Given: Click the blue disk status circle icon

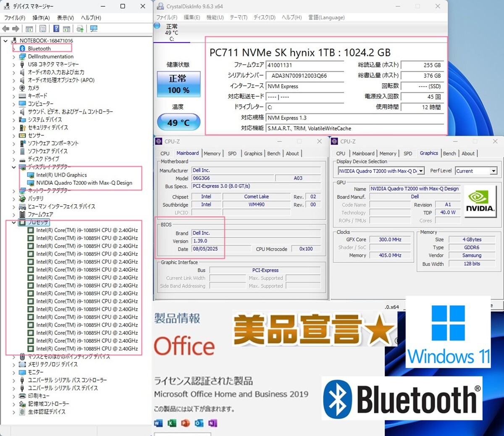Looking at the screenshot, I should pyautogui.click(x=157, y=26).
